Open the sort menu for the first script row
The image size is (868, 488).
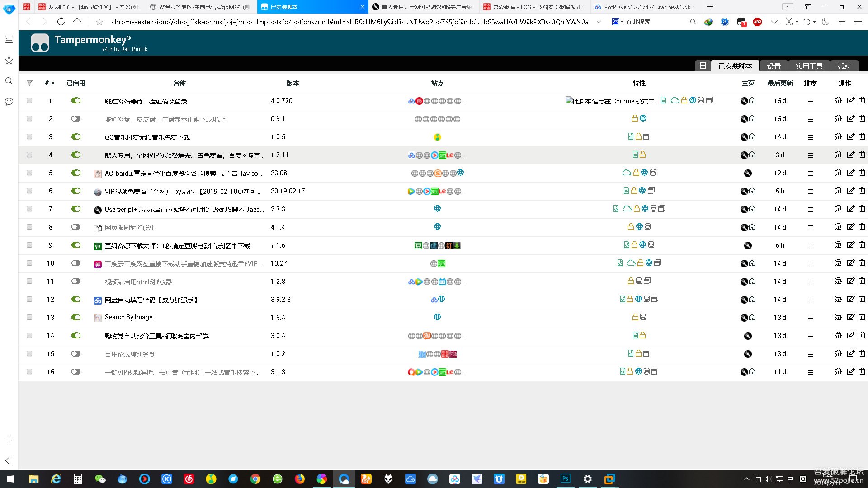[x=811, y=101]
